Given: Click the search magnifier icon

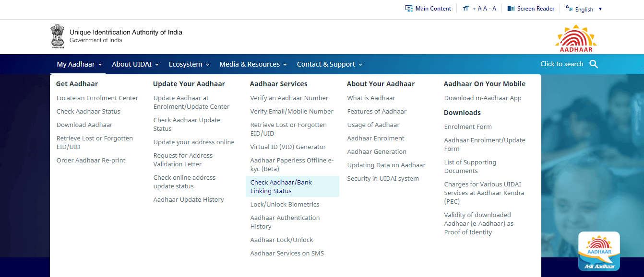Looking at the screenshot, I should pos(594,64).
